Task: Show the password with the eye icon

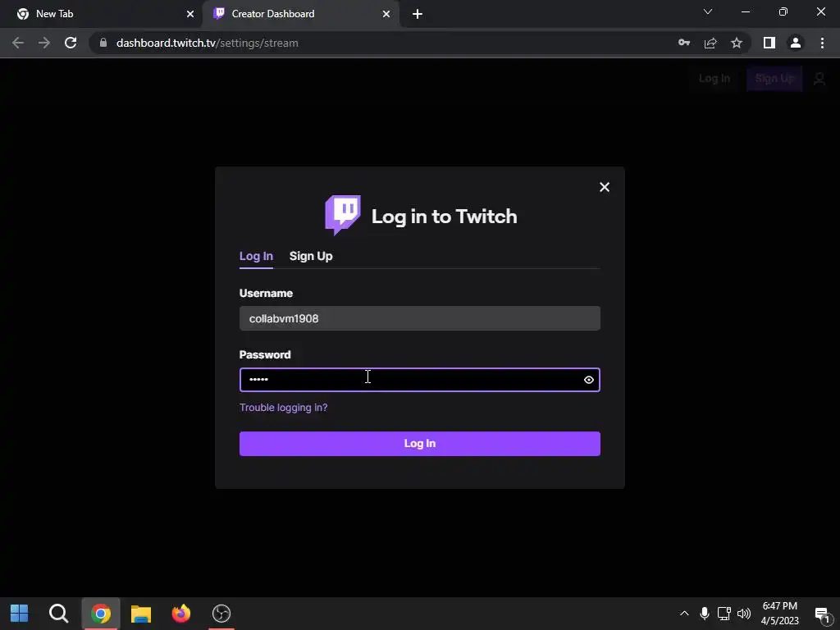Action: pyautogui.click(x=589, y=380)
